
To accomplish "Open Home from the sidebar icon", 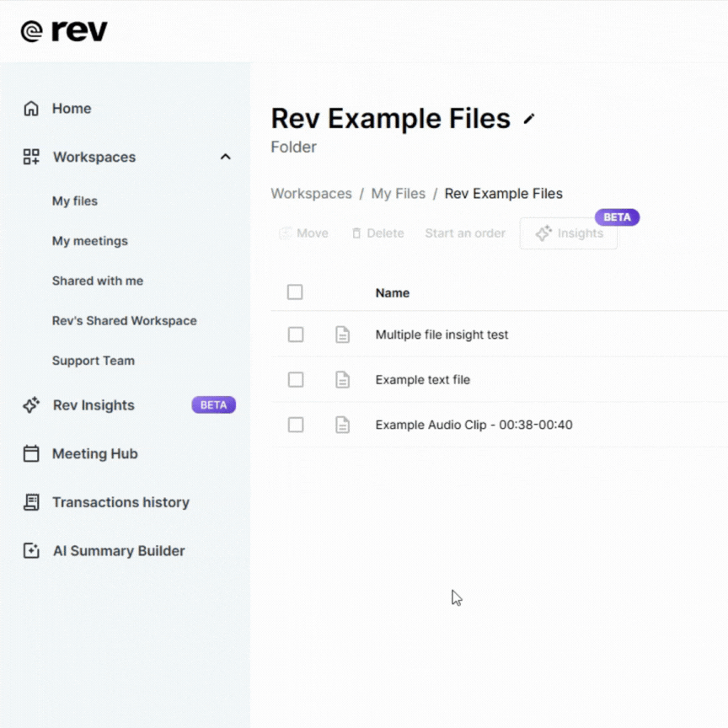I will click(31, 108).
